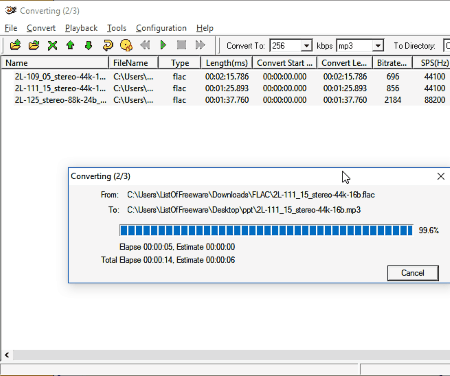Open the Configuration menu
This screenshot has height=376, width=450.
[161, 28]
